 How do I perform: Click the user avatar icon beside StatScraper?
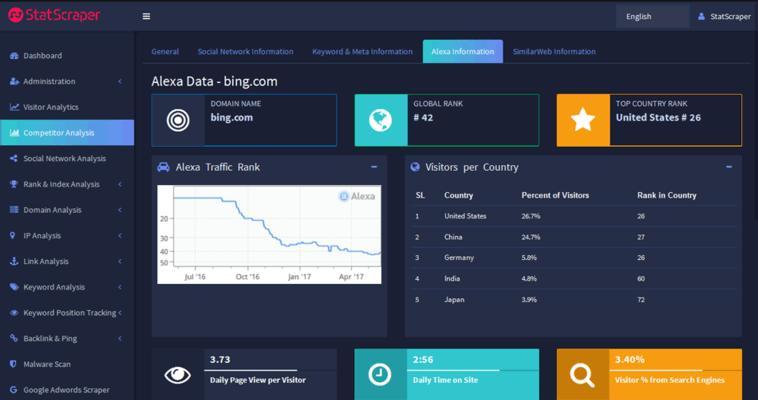[701, 16]
